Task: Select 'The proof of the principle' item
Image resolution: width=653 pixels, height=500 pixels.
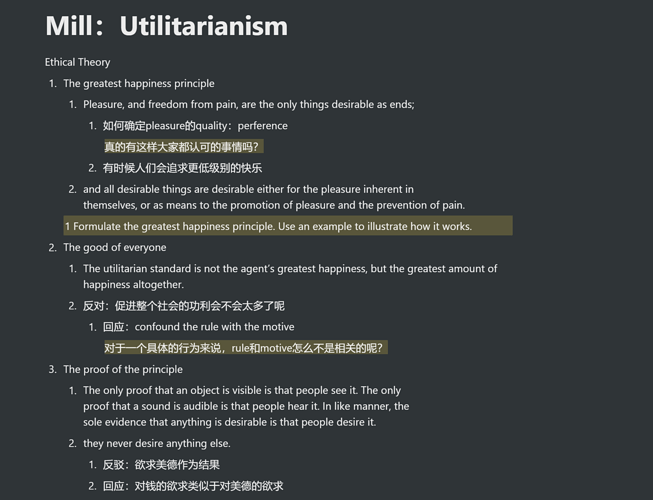Action: pyautogui.click(x=123, y=369)
